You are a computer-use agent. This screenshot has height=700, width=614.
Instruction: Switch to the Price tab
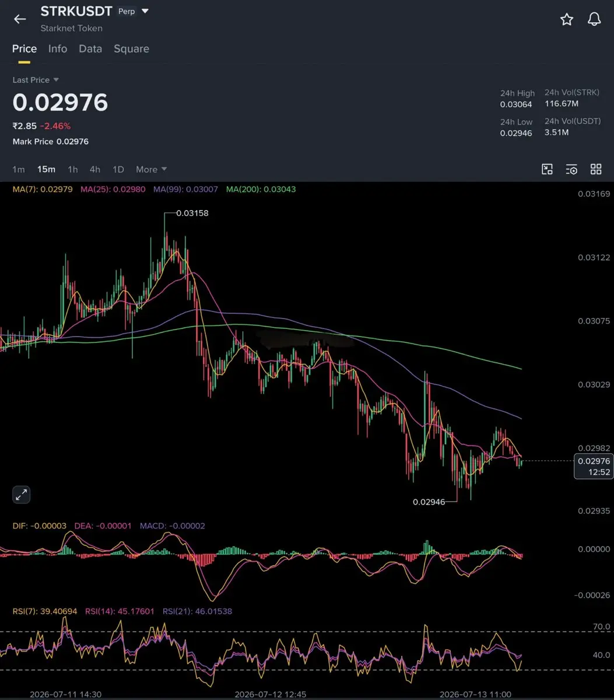pyautogui.click(x=24, y=48)
